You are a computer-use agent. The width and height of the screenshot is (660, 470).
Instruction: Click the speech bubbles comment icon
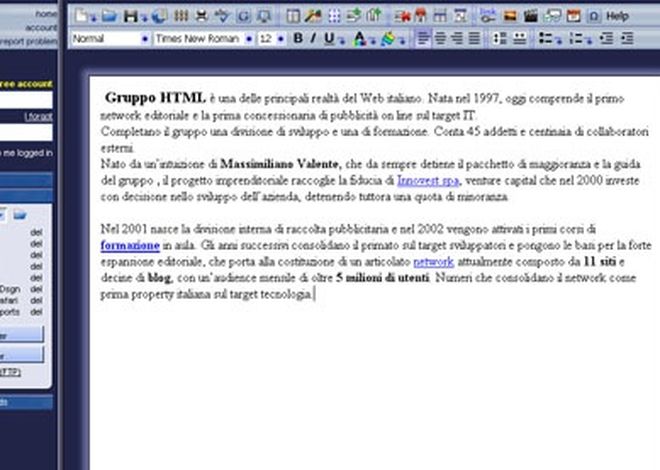(552, 16)
